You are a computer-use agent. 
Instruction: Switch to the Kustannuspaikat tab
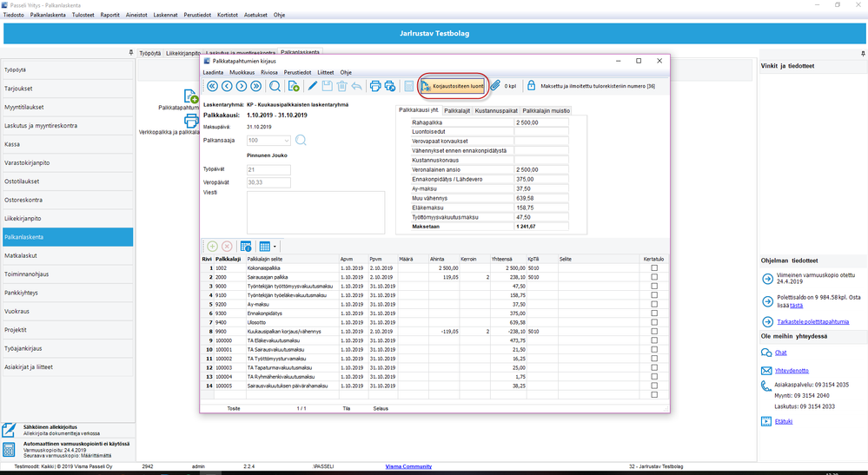coord(496,111)
